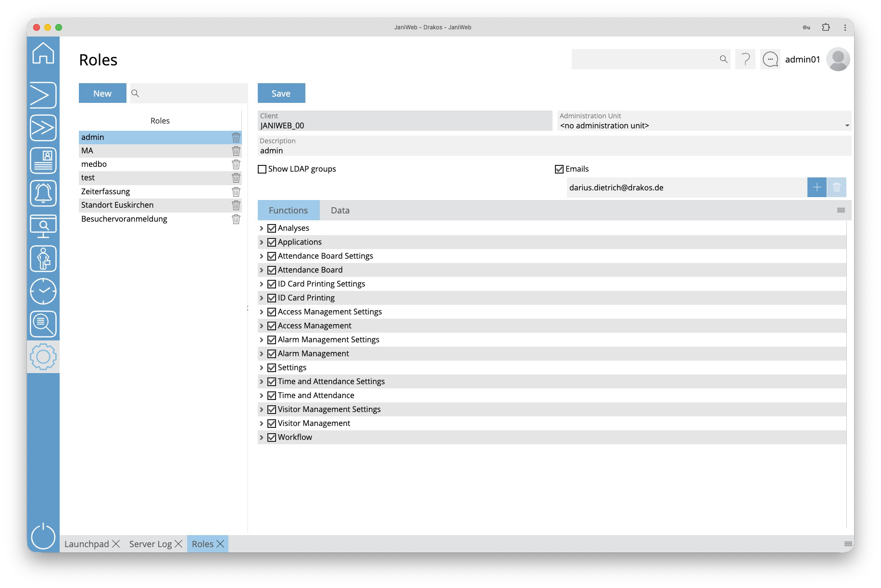
Task: Expand the Analyses tree node
Action: pos(262,228)
